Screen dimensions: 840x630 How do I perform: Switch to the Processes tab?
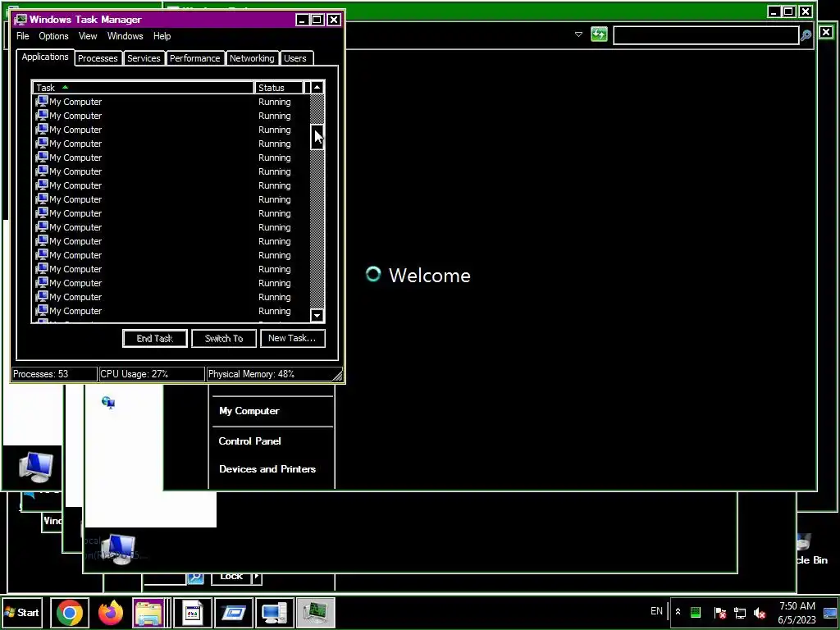pyautogui.click(x=98, y=58)
